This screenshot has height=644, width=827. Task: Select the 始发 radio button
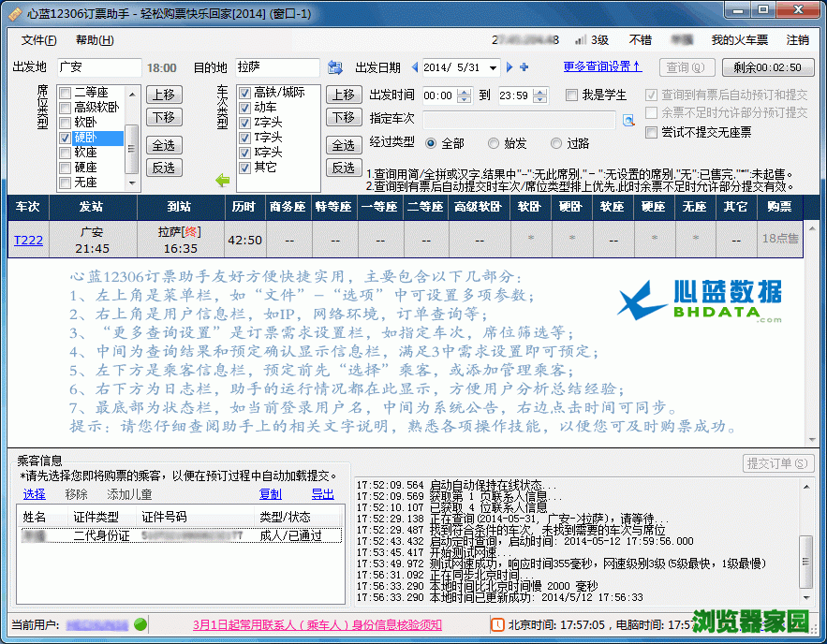(x=494, y=143)
